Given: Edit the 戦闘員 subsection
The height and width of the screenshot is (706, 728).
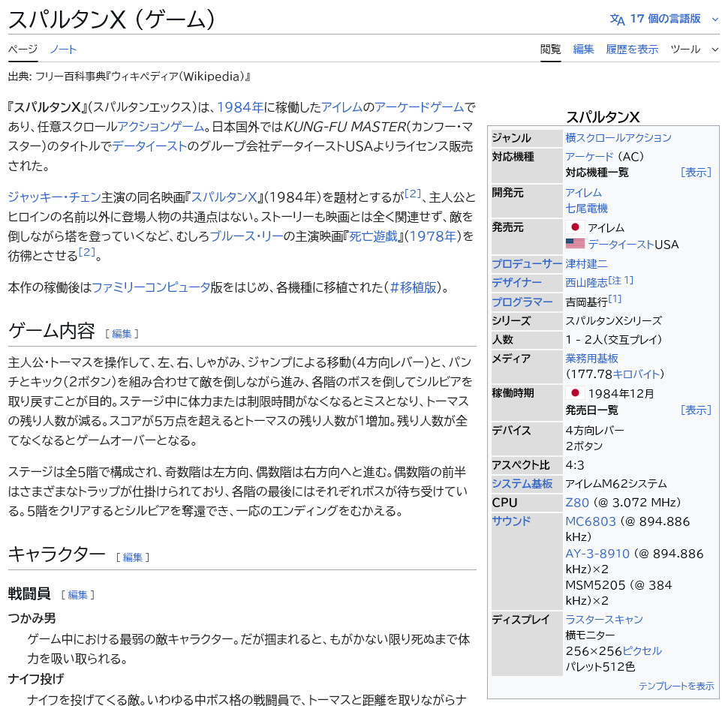Looking at the screenshot, I should [77, 595].
